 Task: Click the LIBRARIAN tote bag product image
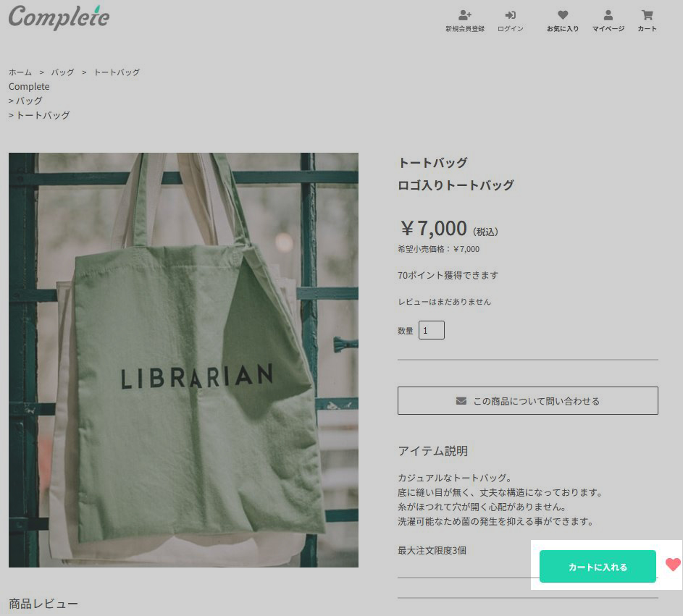click(x=183, y=360)
